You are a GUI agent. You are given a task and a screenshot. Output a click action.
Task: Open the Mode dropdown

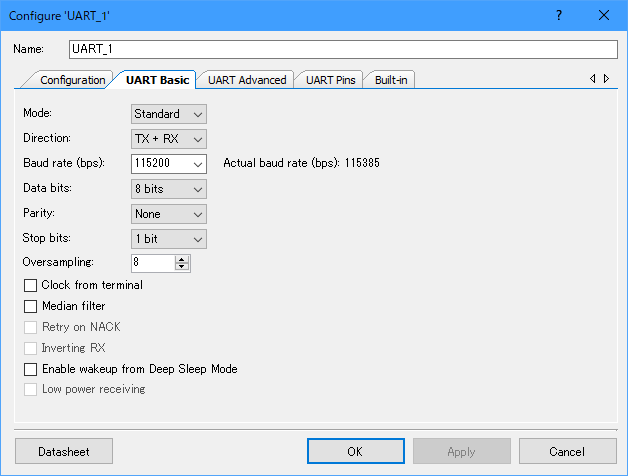pos(168,114)
